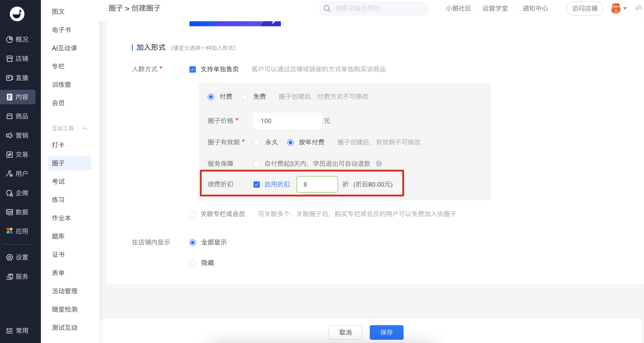The width and height of the screenshot is (644, 343).
Task: Collapse the 互动工具 section chevron
Action: coord(85,129)
